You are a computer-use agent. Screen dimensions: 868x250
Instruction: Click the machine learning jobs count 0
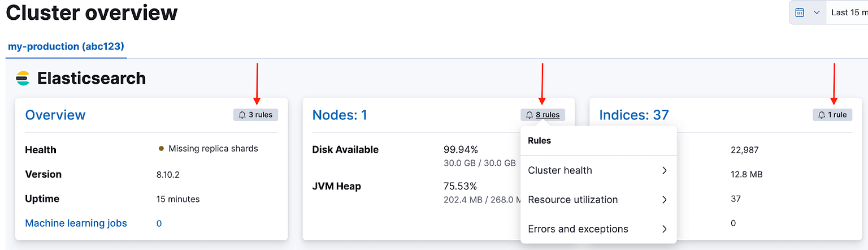pyautogui.click(x=159, y=223)
